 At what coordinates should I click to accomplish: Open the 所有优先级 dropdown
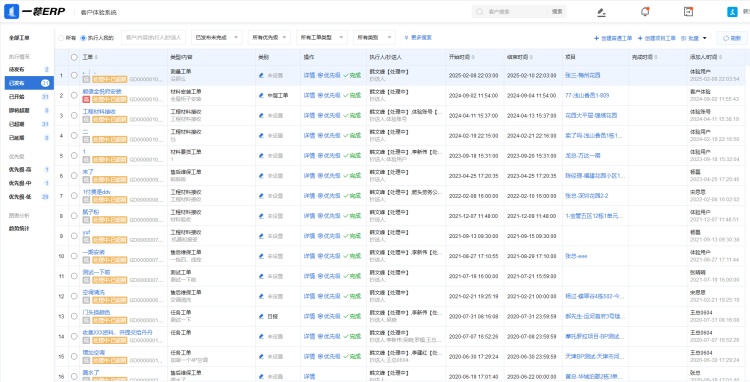(x=269, y=37)
